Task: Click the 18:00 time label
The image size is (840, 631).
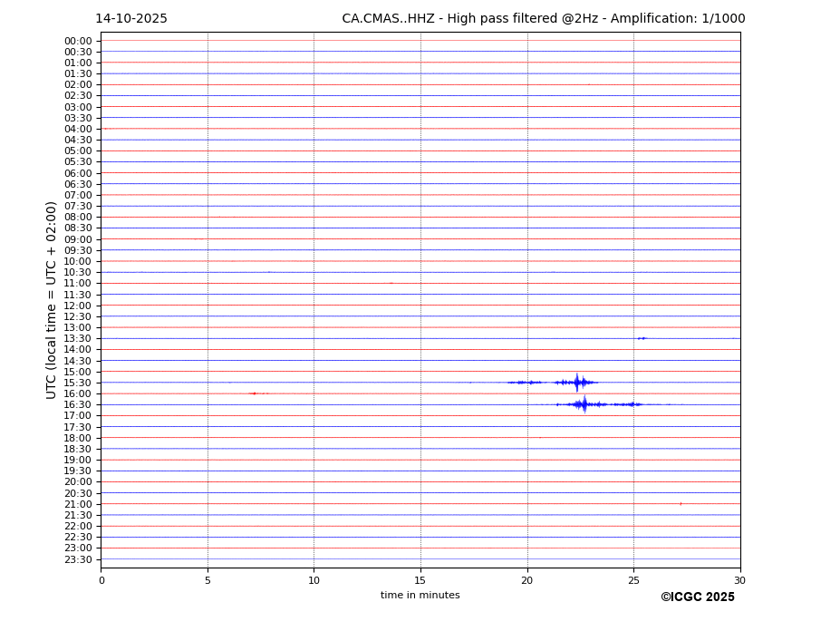Action: [78, 438]
